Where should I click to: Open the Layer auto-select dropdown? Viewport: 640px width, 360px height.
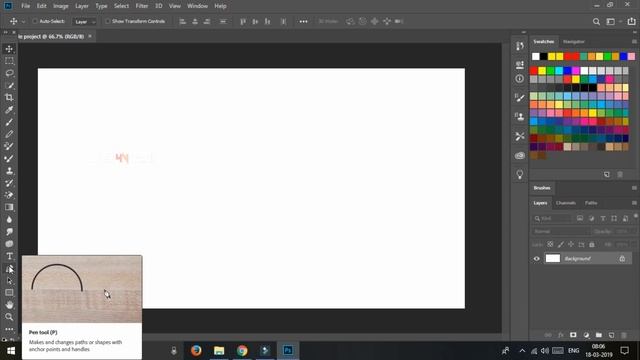click(84, 22)
